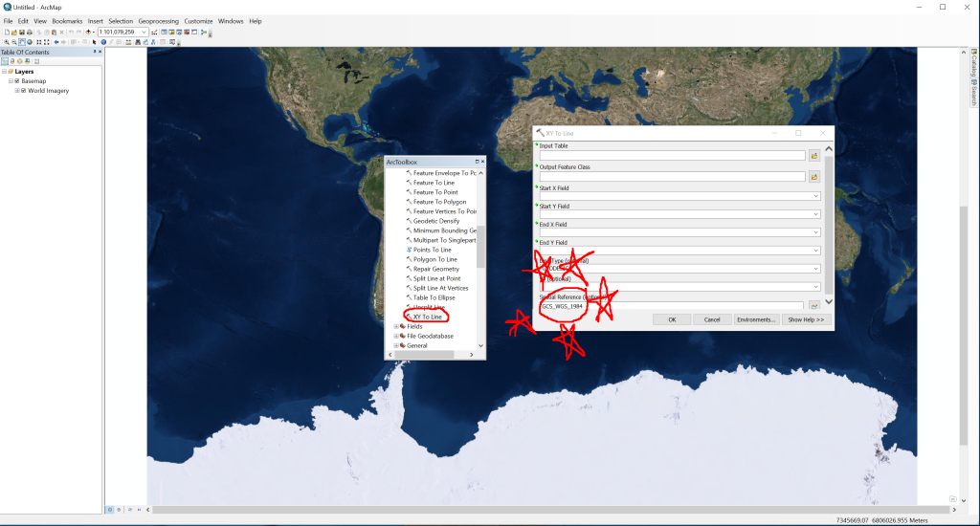
Task: Open the File menu
Action: click(x=8, y=21)
